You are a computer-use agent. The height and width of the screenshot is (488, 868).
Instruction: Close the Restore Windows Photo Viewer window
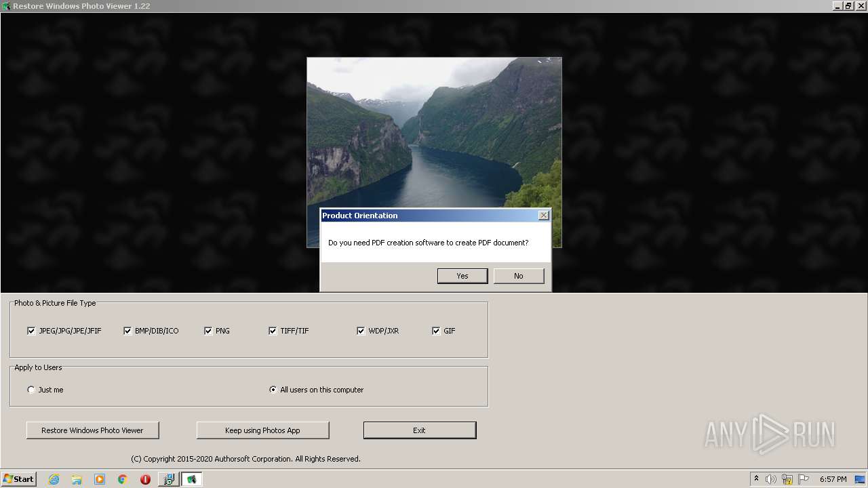860,6
